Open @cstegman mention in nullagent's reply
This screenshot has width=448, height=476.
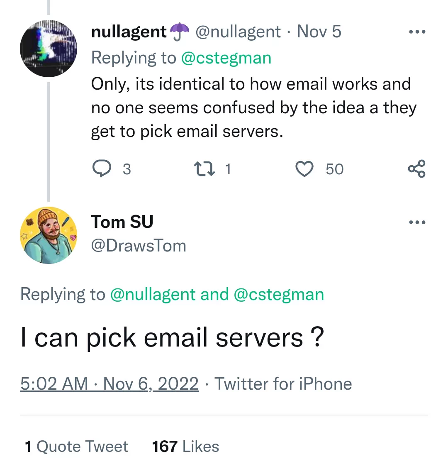[226, 58]
